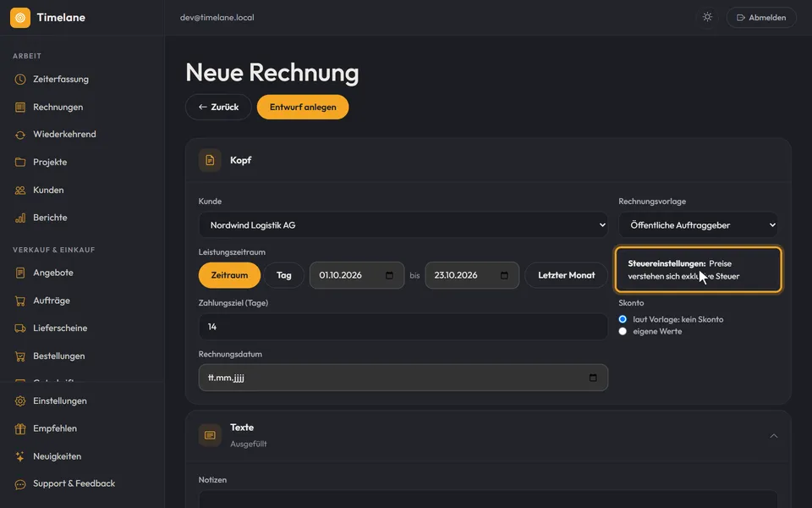Open calendar picker for start date 01.10.2026
The width and height of the screenshot is (812, 508).
(389, 275)
